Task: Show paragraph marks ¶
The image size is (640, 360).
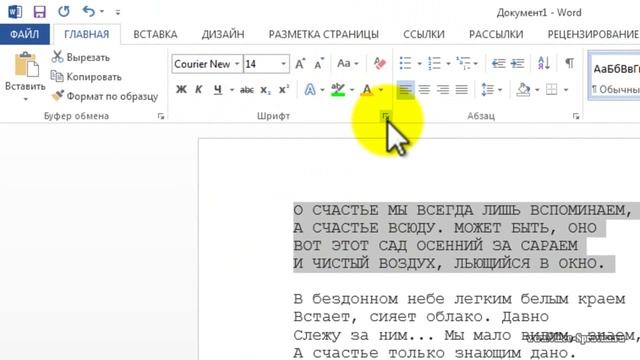Action: tap(569, 64)
